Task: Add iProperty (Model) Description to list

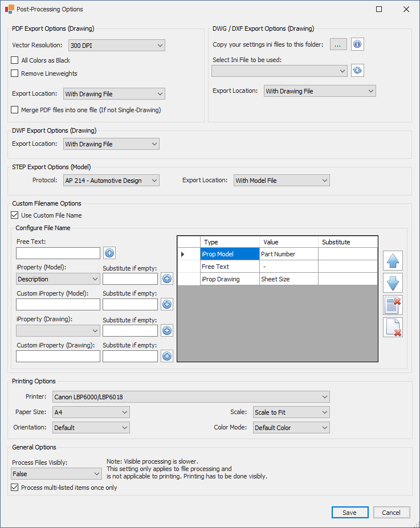Action: 167,279
